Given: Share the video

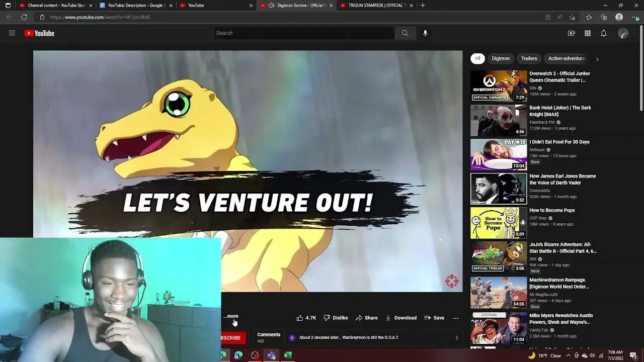Looking at the screenshot, I should 367,318.
